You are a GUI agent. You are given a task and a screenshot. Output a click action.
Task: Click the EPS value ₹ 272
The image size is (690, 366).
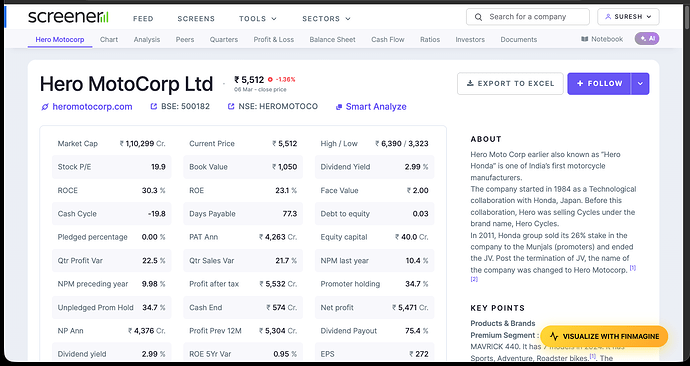pos(418,354)
